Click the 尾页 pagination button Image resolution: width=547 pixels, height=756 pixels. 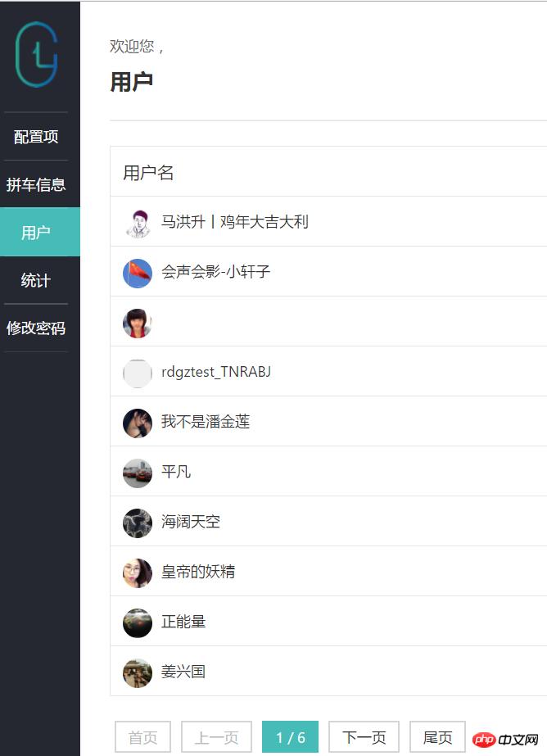pyautogui.click(x=437, y=736)
